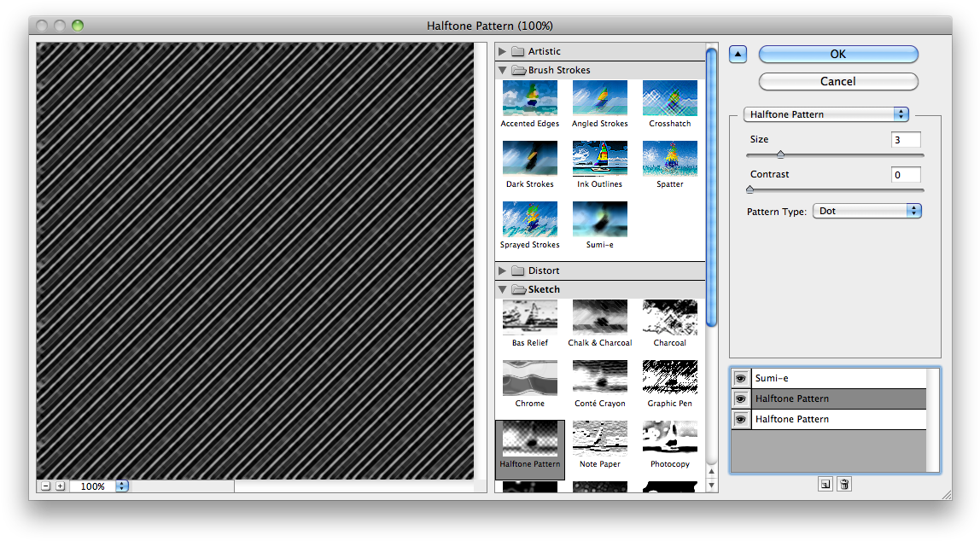Screen dimensions: 980x541
Task: Choose the Crosshatch filter thumbnail
Action: pos(669,98)
